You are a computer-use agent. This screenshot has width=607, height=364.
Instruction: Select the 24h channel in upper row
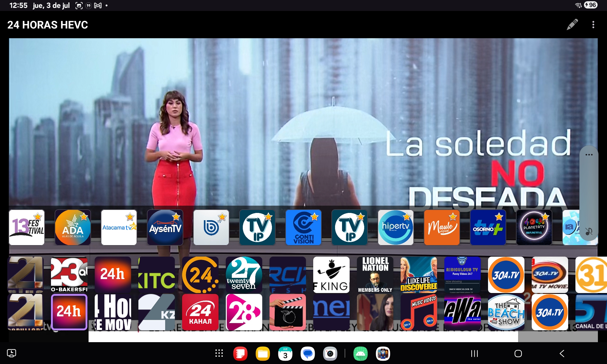(113, 275)
